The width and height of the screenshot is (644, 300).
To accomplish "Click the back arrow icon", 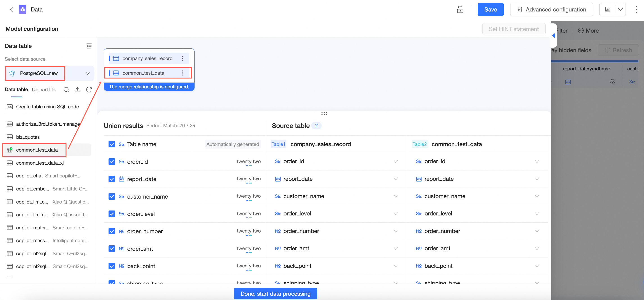I will pos(11,9).
